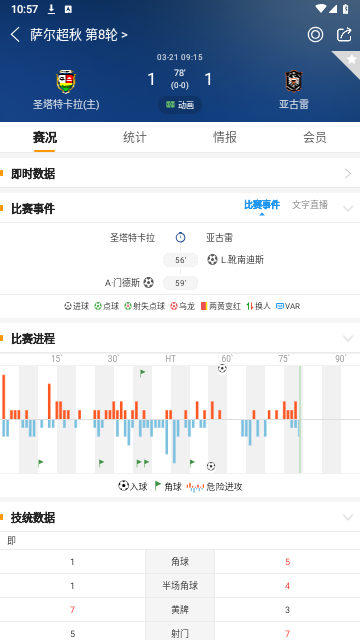
Task: Tap goal icon beside A·门德斯
Action: (x=149, y=282)
